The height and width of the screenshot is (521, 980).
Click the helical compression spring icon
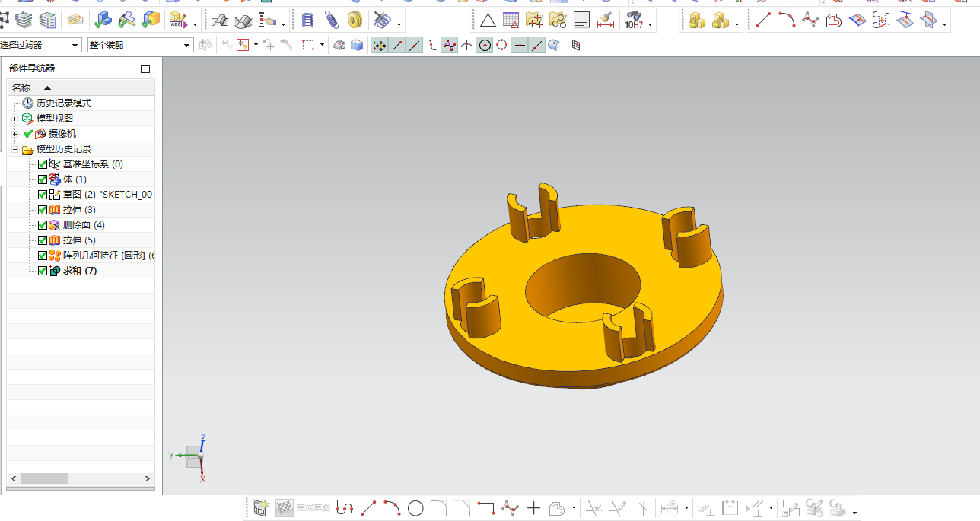(x=308, y=21)
